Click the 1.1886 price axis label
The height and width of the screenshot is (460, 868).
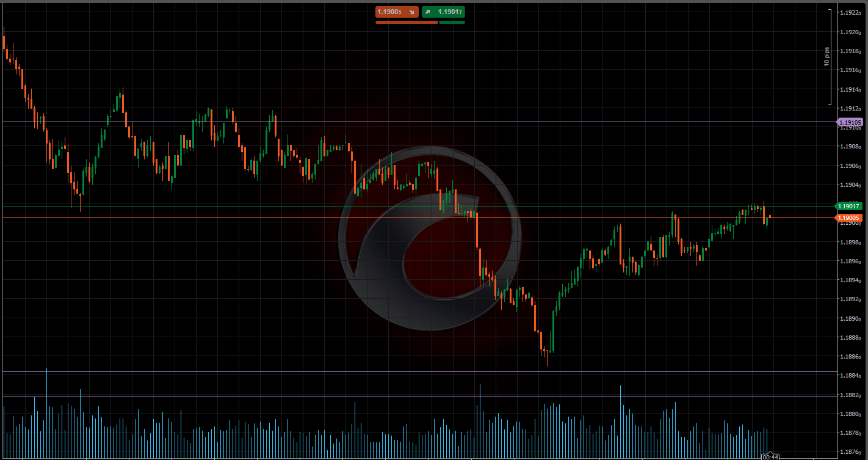coord(850,357)
